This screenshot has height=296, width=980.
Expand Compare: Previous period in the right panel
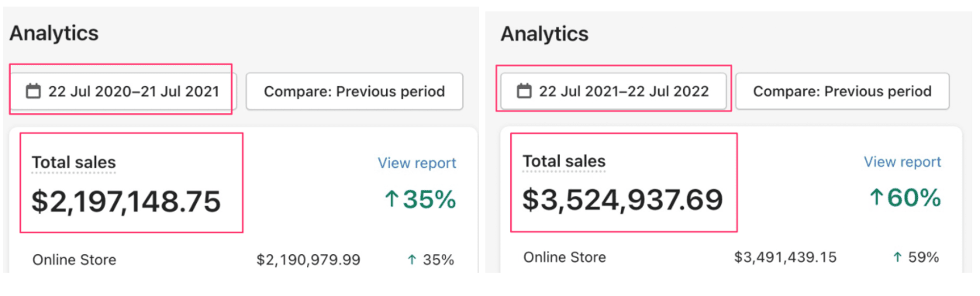click(842, 91)
